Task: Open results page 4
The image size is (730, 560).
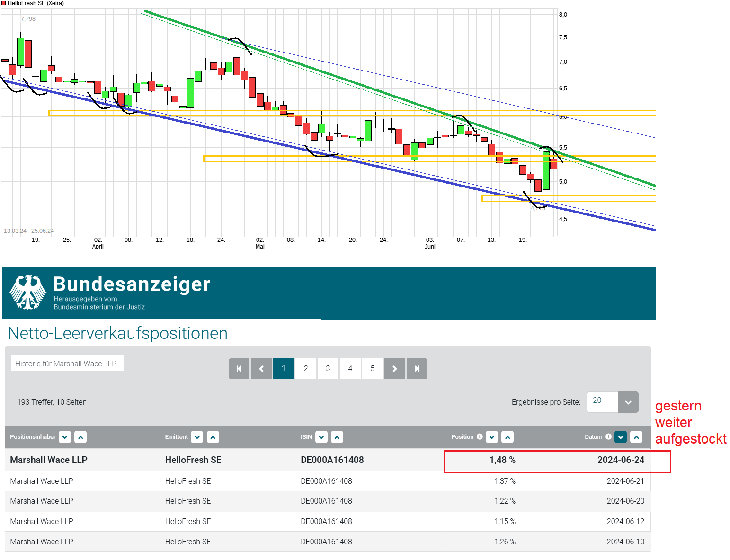Action: (350, 369)
